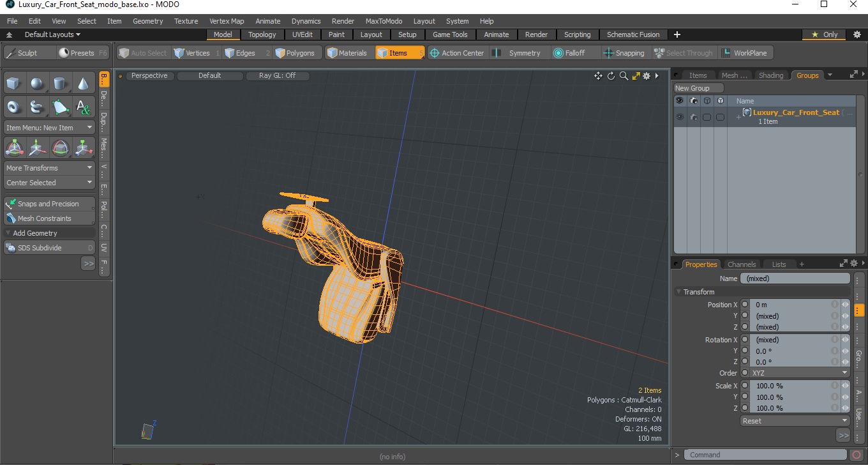868x465 pixels.
Task: Toggle the Only star button
Action: point(825,34)
